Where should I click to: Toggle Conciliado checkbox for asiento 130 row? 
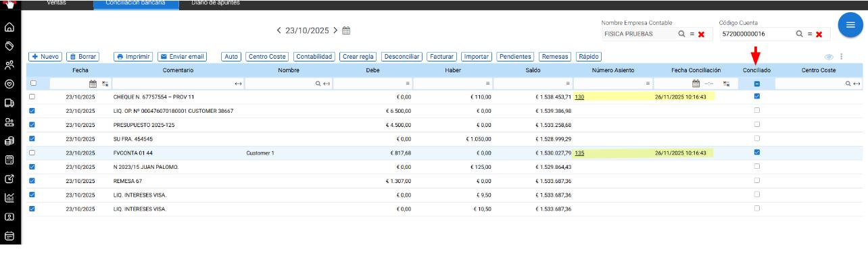coord(756,97)
